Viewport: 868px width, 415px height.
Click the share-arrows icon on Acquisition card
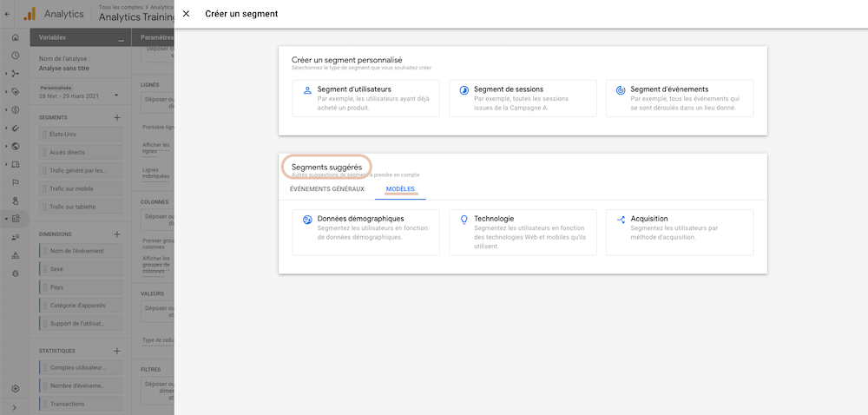point(621,220)
